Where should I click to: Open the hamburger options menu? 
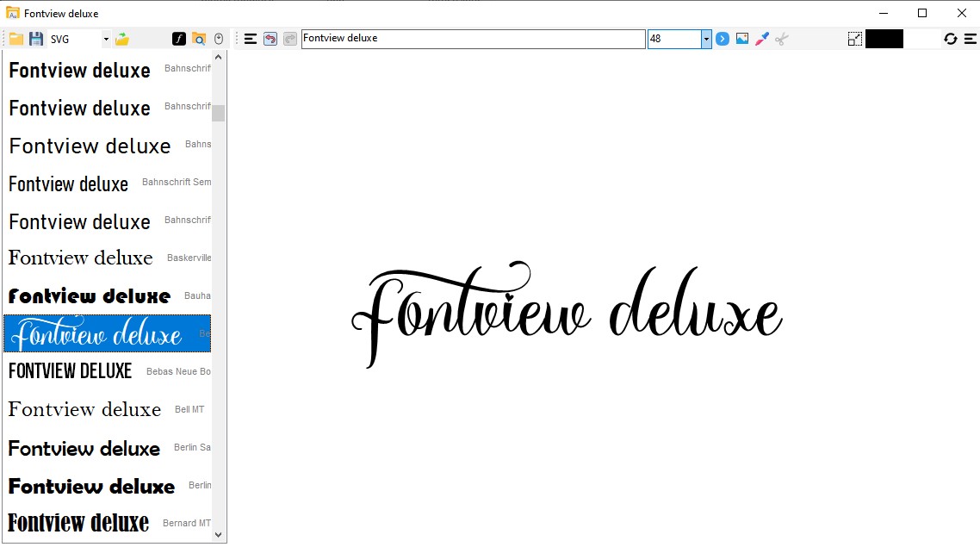(972, 38)
